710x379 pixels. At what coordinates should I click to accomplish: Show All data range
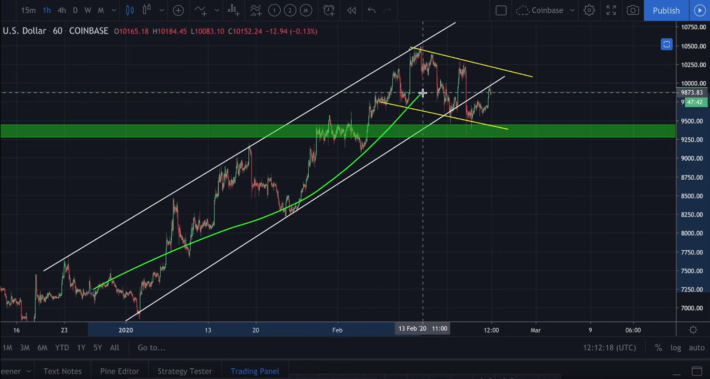115,348
